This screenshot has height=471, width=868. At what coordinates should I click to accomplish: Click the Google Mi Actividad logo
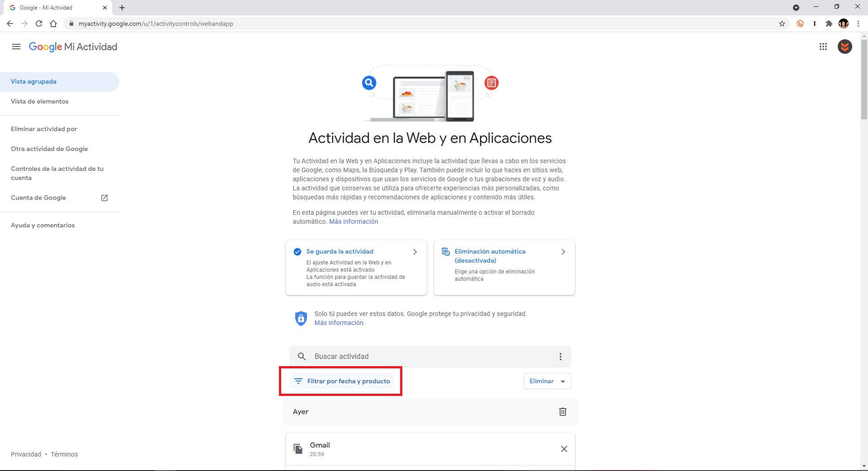[73, 47]
